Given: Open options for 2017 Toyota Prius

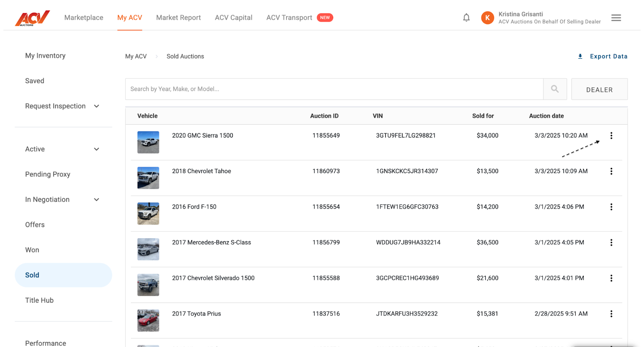Looking at the screenshot, I should [611, 314].
